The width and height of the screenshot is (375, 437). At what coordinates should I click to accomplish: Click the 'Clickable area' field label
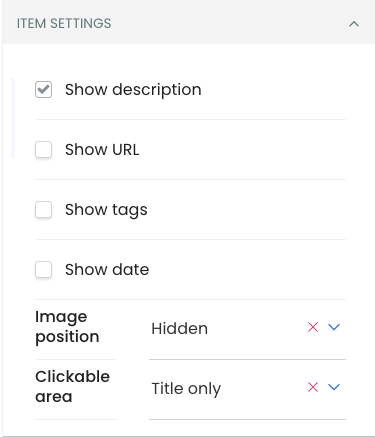72,387
